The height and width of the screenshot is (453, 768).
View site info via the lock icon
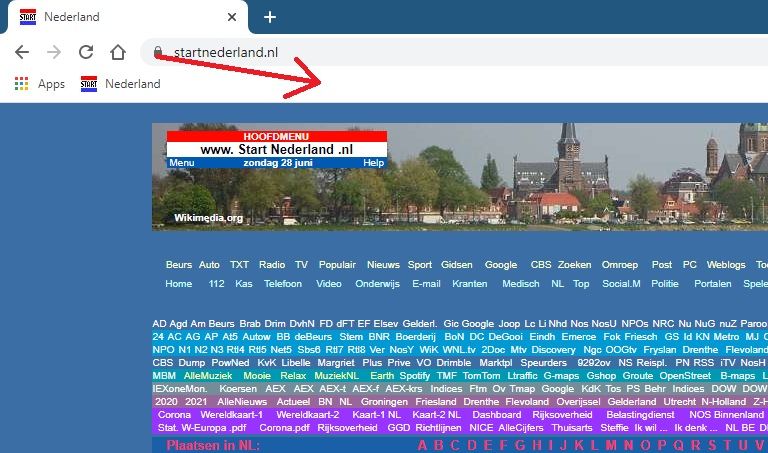click(x=158, y=52)
